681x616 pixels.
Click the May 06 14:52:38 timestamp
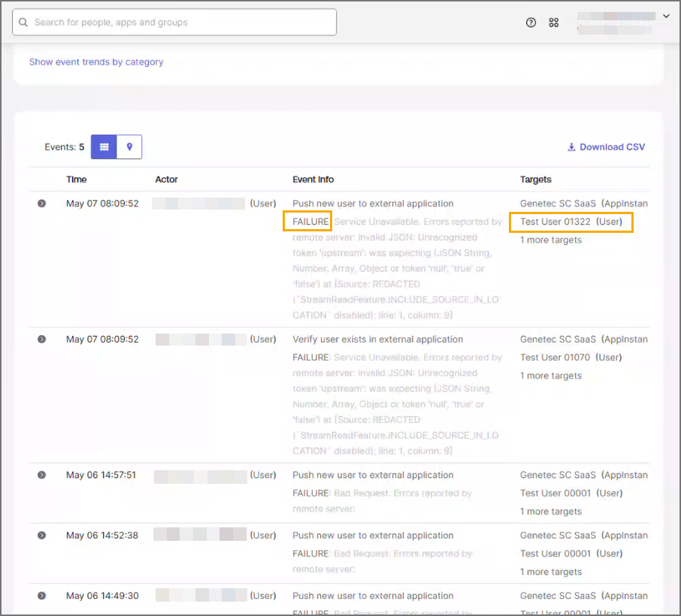click(x=102, y=536)
